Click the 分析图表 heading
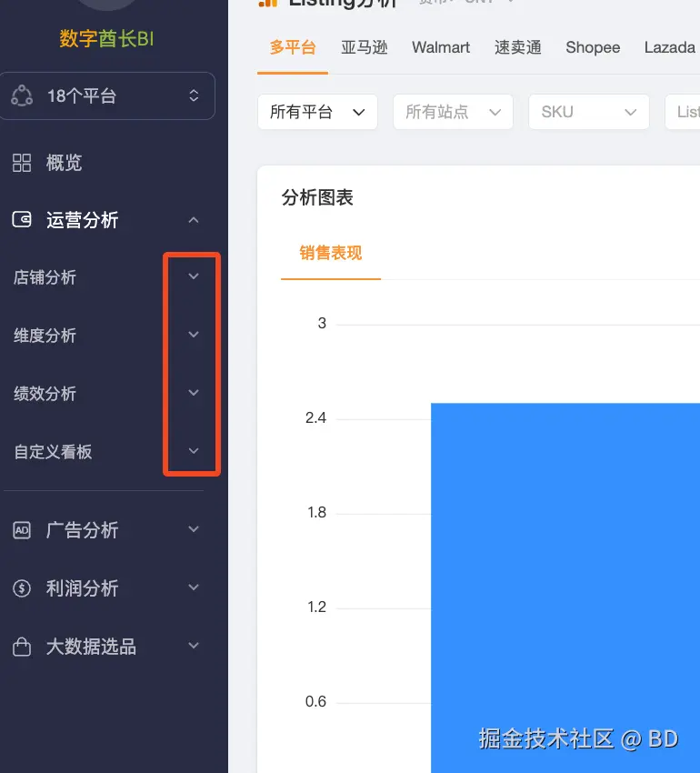 click(317, 197)
